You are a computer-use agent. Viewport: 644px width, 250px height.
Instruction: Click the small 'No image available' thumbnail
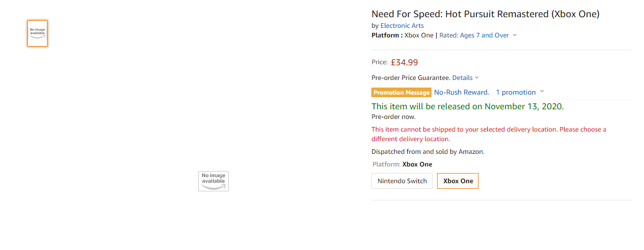point(37,33)
